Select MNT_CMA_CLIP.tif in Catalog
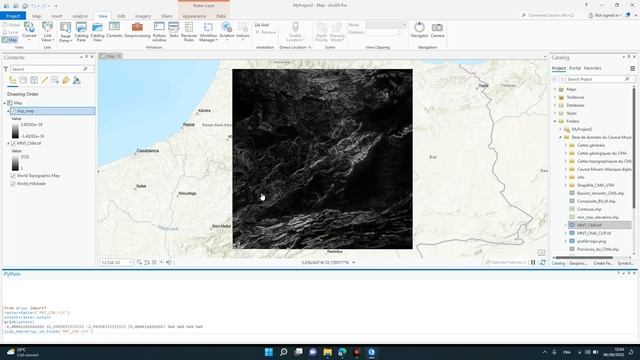 pos(594,233)
